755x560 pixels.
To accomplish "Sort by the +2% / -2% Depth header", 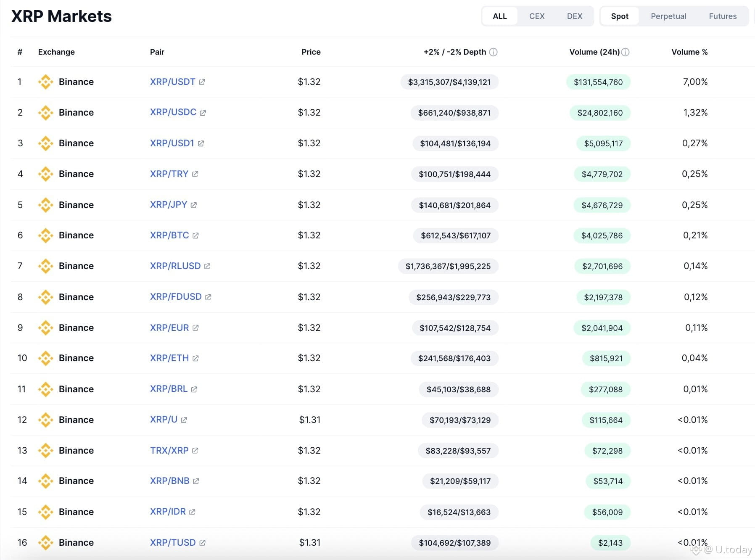I will coord(455,52).
